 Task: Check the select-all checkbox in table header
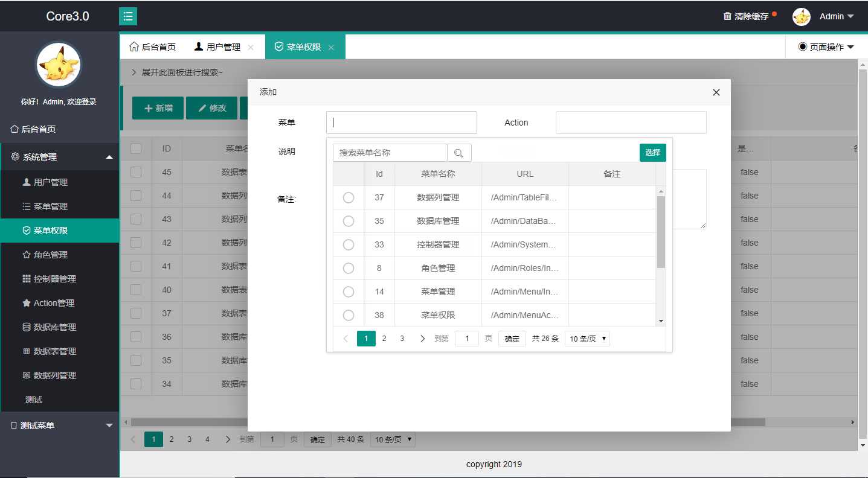point(135,148)
